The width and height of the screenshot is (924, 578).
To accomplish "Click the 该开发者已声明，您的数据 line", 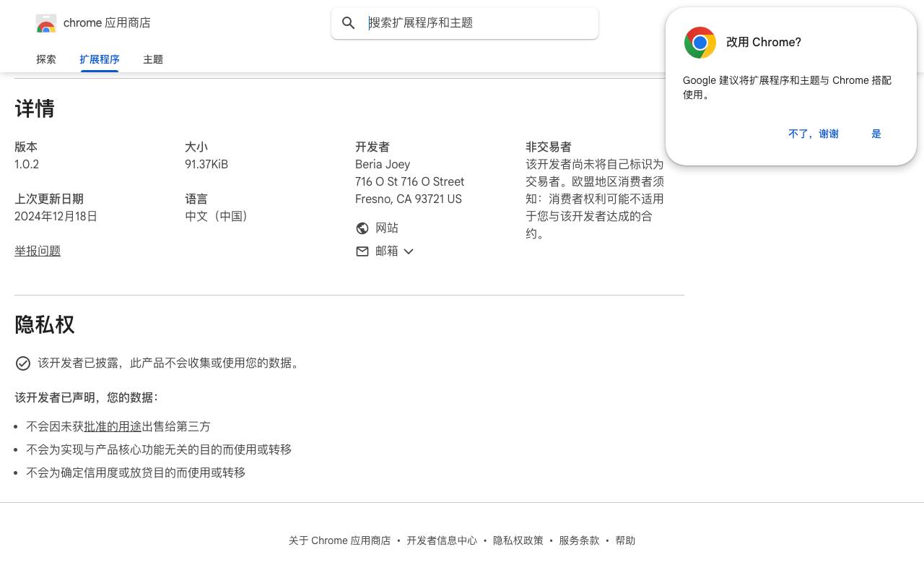I will 87,398.
